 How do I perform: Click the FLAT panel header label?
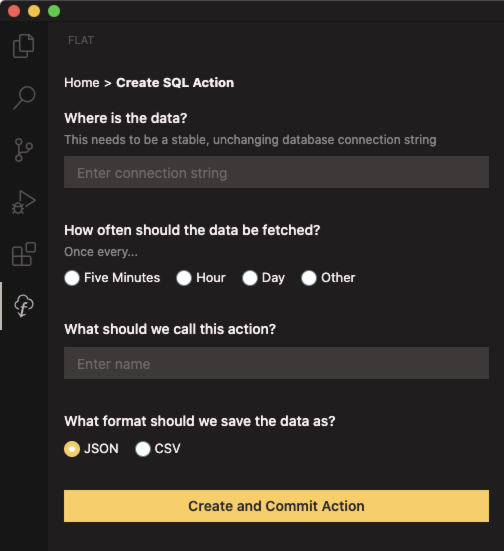[x=81, y=40]
